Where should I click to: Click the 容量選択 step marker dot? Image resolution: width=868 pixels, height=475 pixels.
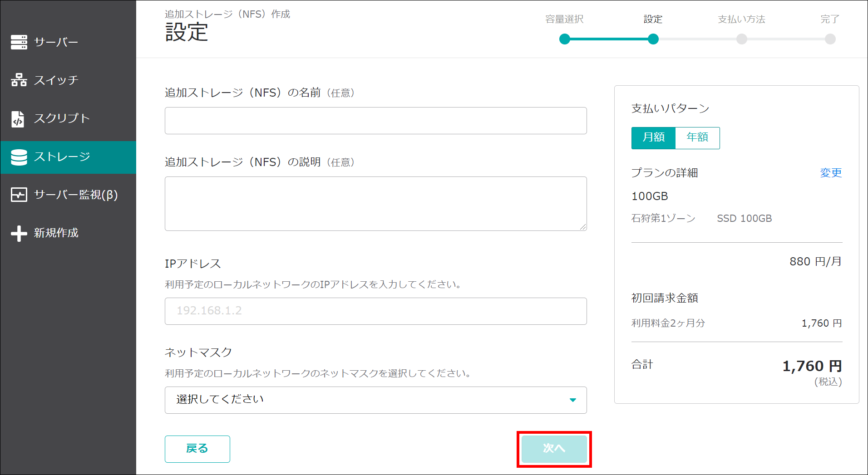pos(565,39)
